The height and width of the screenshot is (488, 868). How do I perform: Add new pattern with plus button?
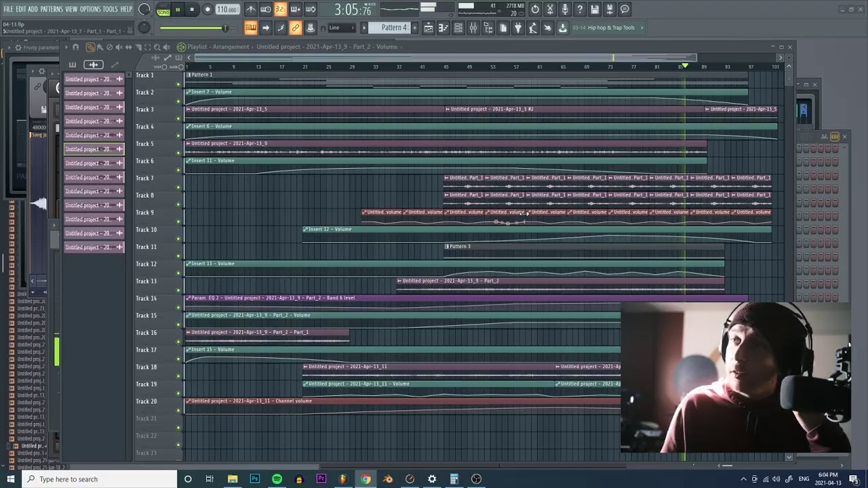414,28
